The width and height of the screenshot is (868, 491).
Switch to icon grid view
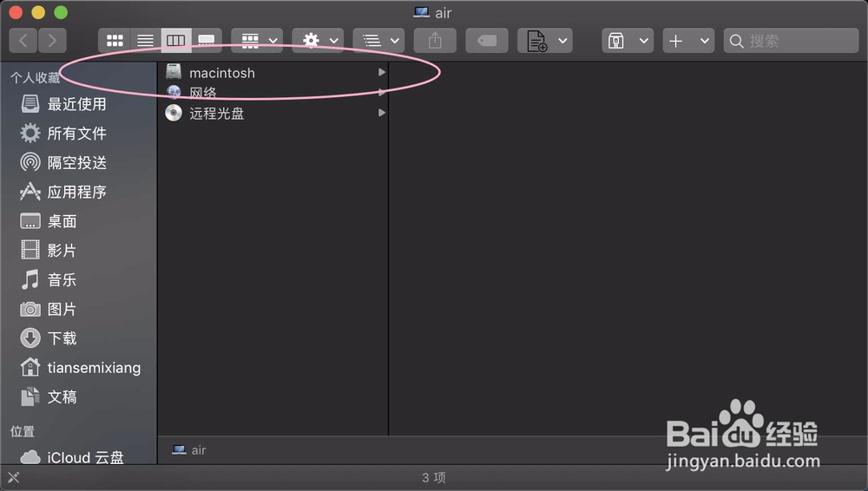coord(115,41)
